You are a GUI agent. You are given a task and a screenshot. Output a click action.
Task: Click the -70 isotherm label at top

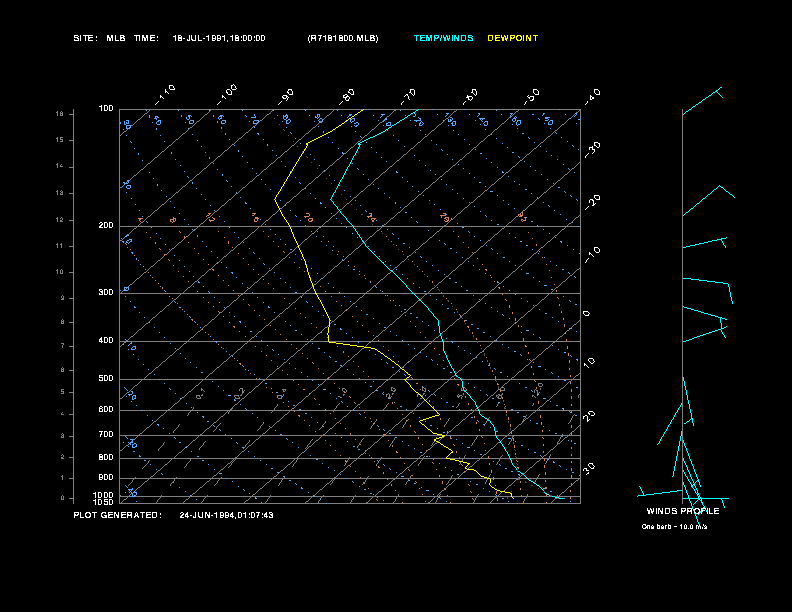click(x=408, y=97)
